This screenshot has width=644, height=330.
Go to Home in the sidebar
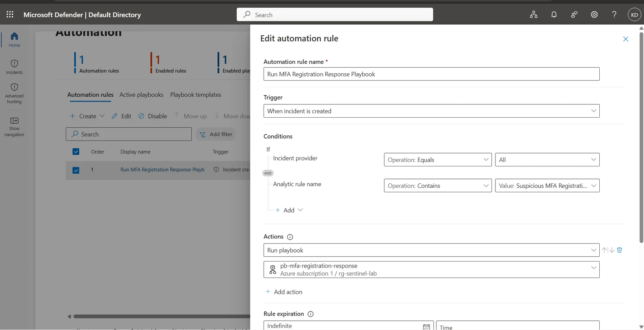tap(14, 39)
